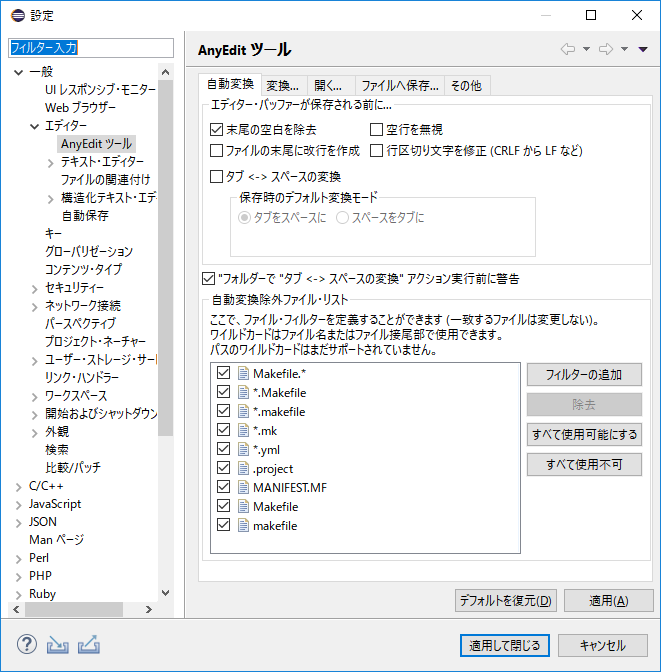Viewport: 661px width, 672px height.
Task: Select ファイルの関連付け in the tree
Action: (x=105, y=180)
